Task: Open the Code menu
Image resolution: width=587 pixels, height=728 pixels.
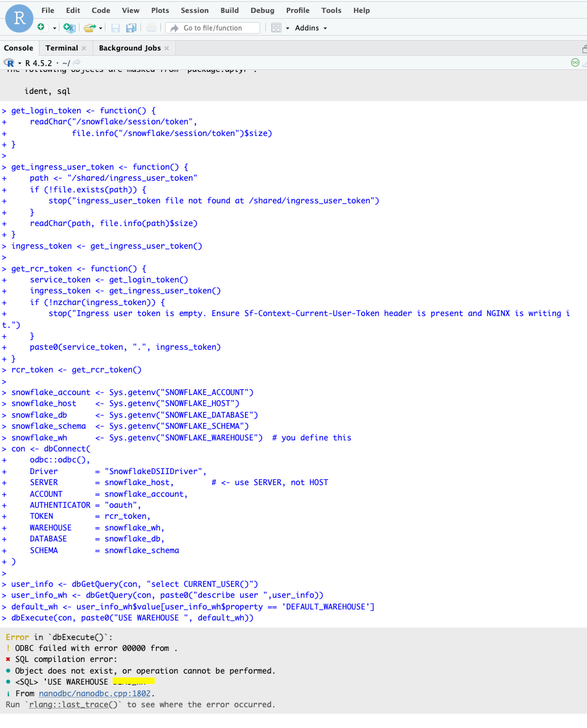Action: [x=101, y=10]
